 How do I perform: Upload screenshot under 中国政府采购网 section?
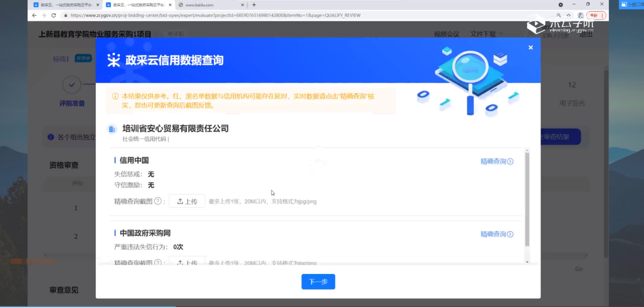(187, 262)
